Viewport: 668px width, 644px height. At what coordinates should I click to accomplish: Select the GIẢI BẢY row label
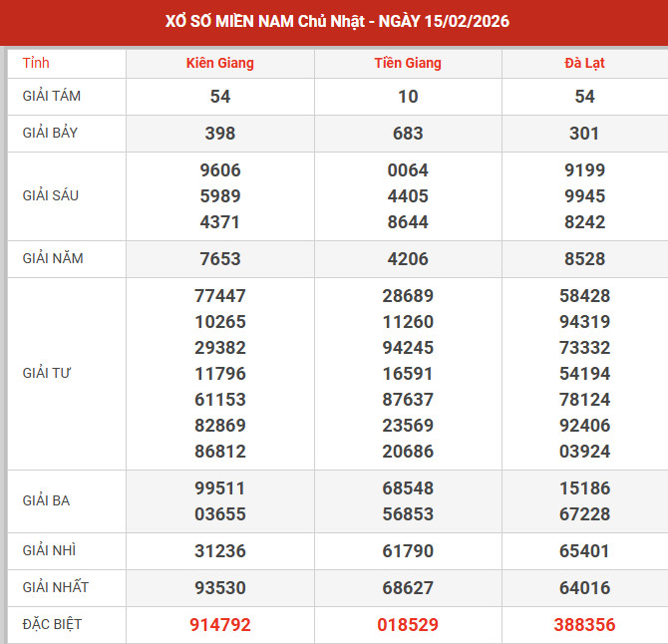[51, 133]
